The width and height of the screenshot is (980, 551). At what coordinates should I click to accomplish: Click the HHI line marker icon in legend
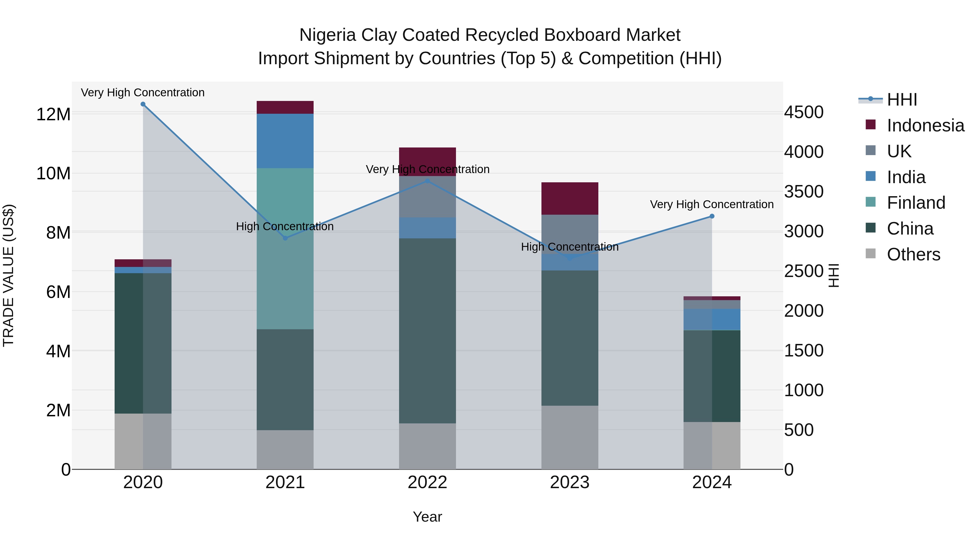pyautogui.click(x=871, y=99)
